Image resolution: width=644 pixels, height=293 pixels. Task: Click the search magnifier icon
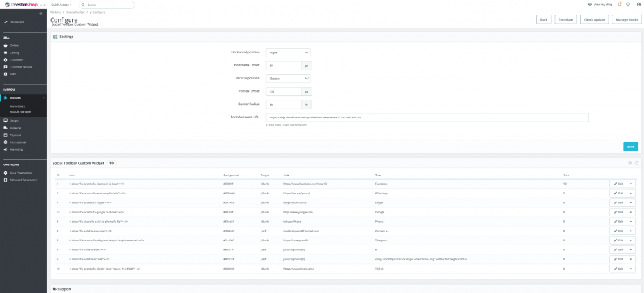click(x=84, y=5)
